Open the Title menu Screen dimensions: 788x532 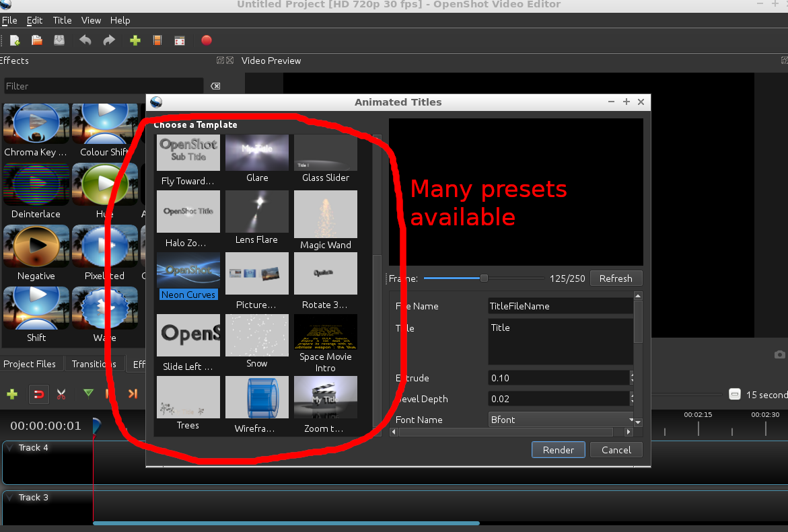click(x=63, y=21)
